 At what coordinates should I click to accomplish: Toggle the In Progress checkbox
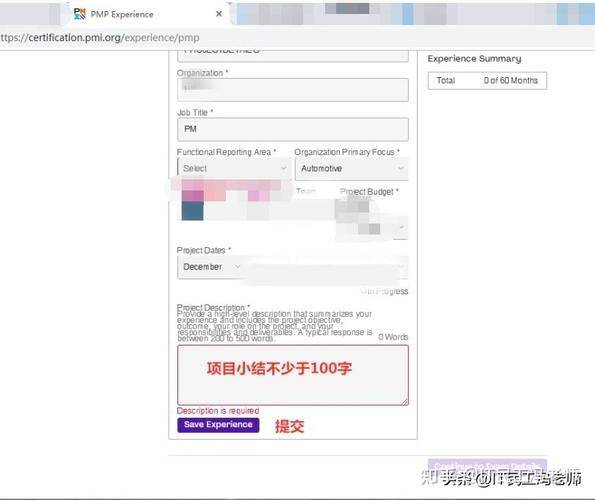pyautogui.click(x=363, y=291)
